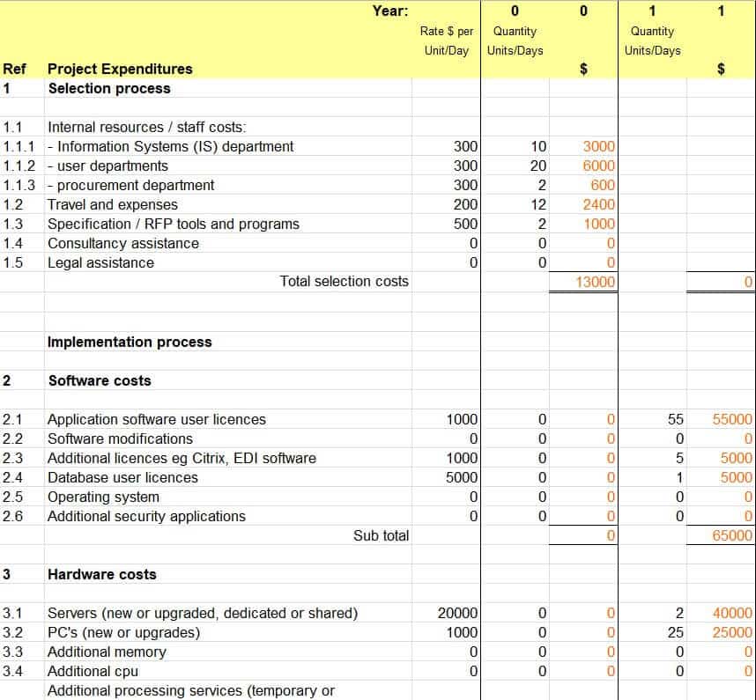Select PC's year 1 quantity cell 25
Viewport: 756px width, 700px height.
(675, 632)
